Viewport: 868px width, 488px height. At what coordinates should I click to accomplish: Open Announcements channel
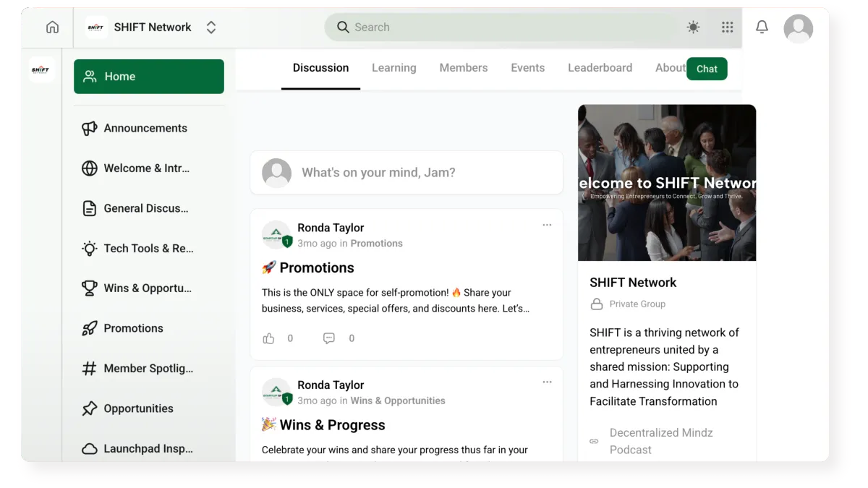[145, 129]
